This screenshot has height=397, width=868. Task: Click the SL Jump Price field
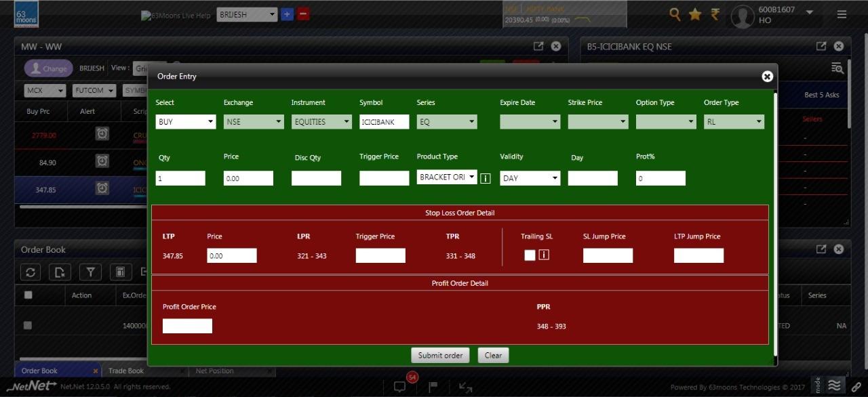pyautogui.click(x=608, y=255)
